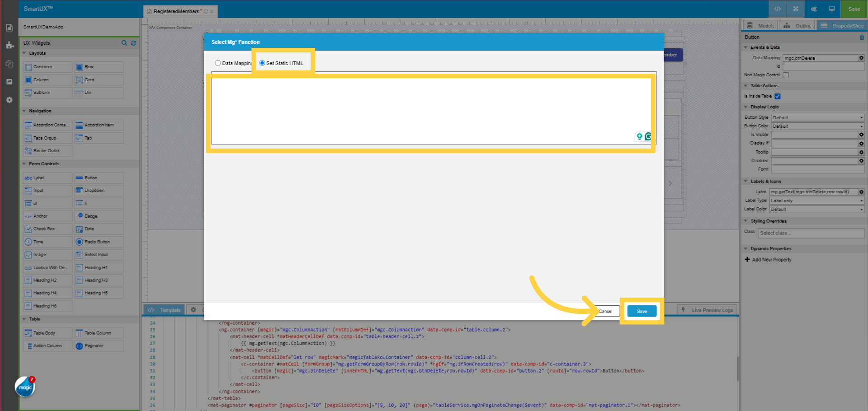Pick the Button form control widget
Image resolution: width=868 pixels, height=411 pixels.
pyautogui.click(x=99, y=178)
